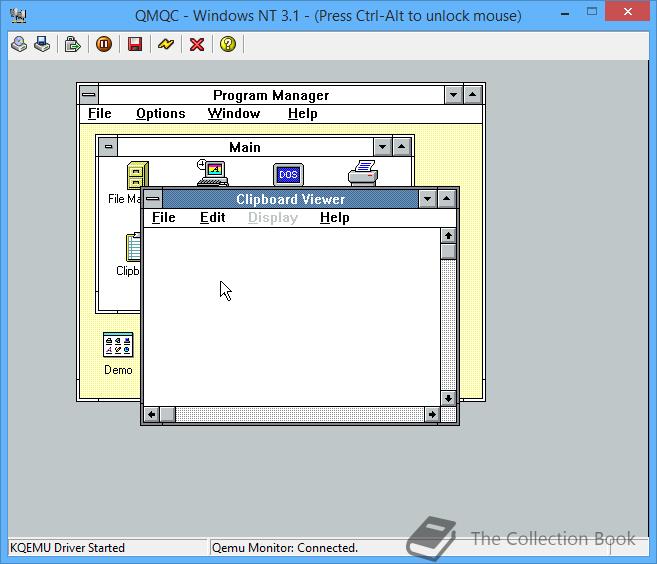Open Program Manager's File menu
657x564 pixels.
click(x=100, y=114)
